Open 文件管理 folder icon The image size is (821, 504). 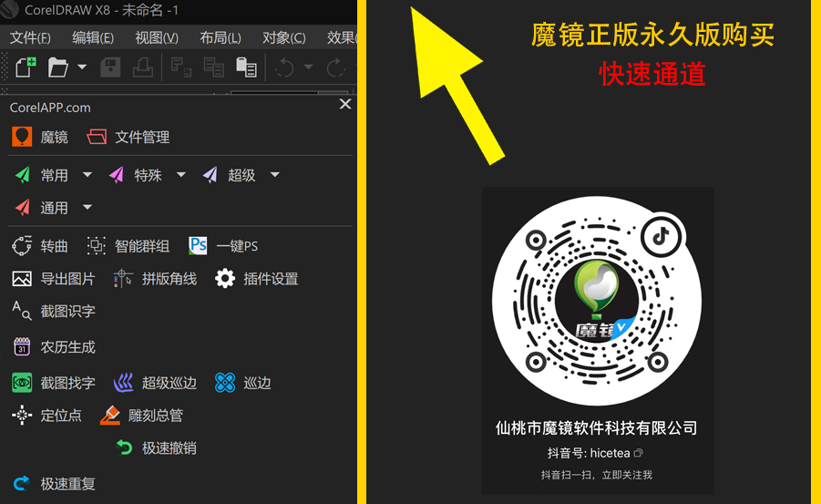[97, 137]
